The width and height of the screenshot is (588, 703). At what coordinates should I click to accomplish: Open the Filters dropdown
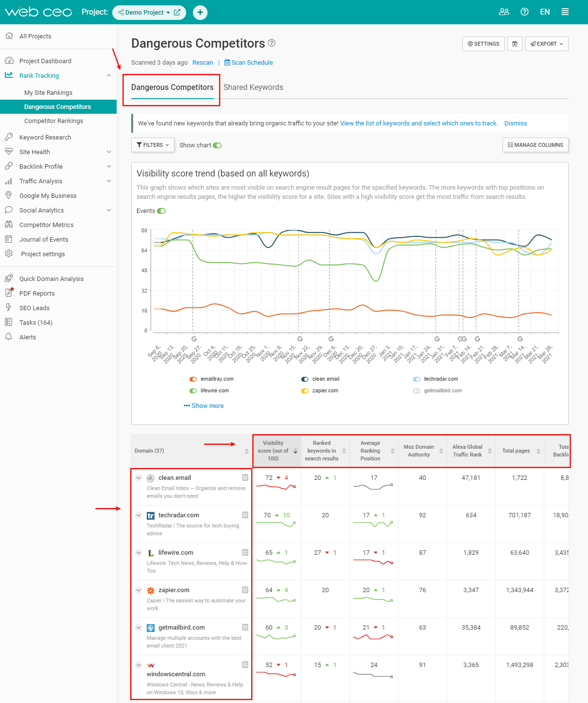point(153,145)
